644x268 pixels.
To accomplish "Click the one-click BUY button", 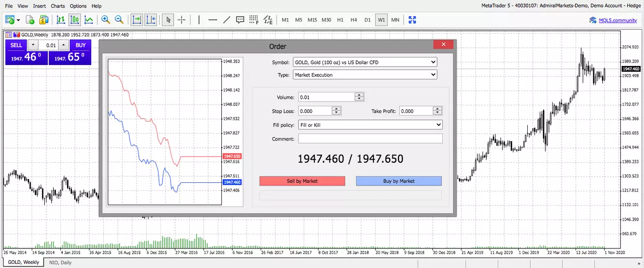I will click(80, 45).
